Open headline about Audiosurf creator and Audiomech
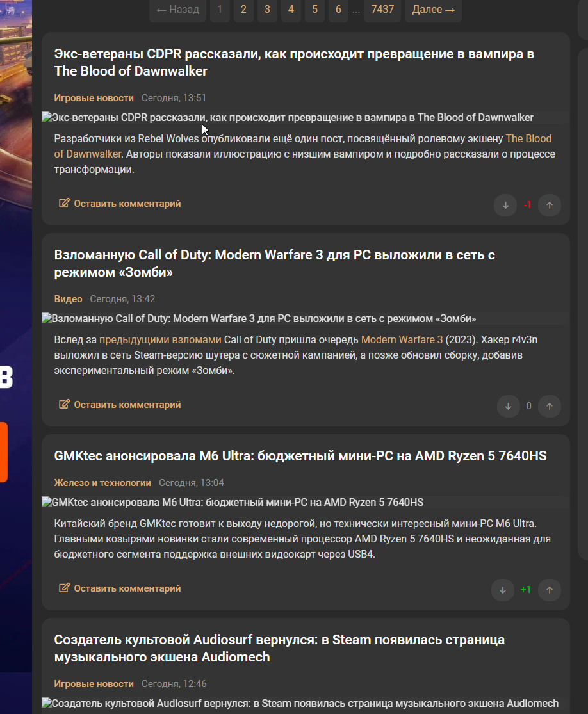Screen dimensions: 588x714 tap(279, 649)
